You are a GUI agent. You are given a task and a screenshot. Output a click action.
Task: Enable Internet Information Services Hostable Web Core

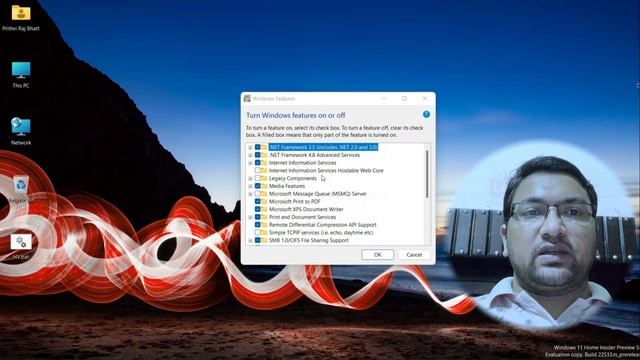pyautogui.click(x=258, y=170)
